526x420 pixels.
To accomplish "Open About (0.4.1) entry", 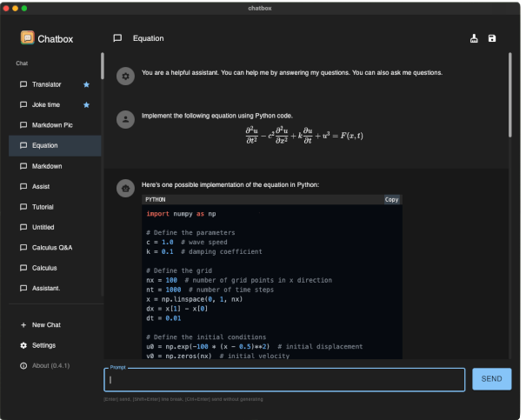I will [55, 366].
